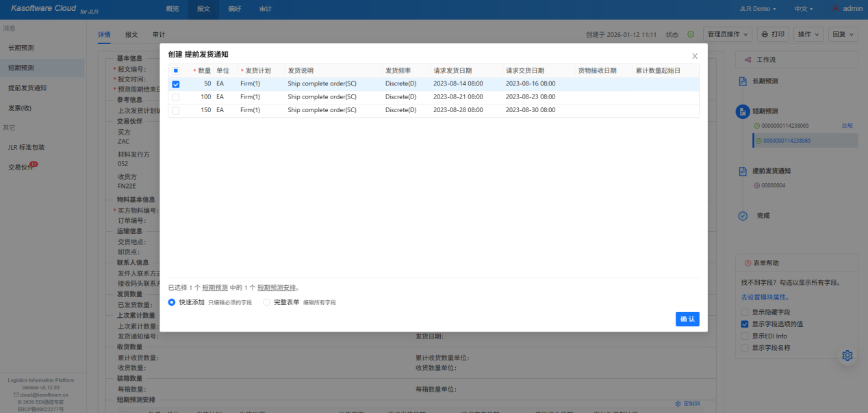Screen dimensions: 868x413
Task: Click the admin user avatar icon
Action: [835, 9]
